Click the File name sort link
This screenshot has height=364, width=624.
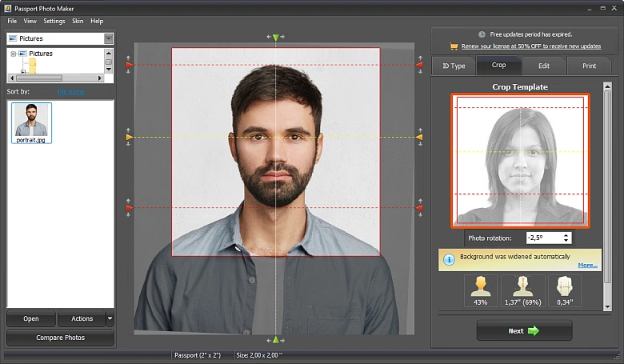tap(70, 92)
